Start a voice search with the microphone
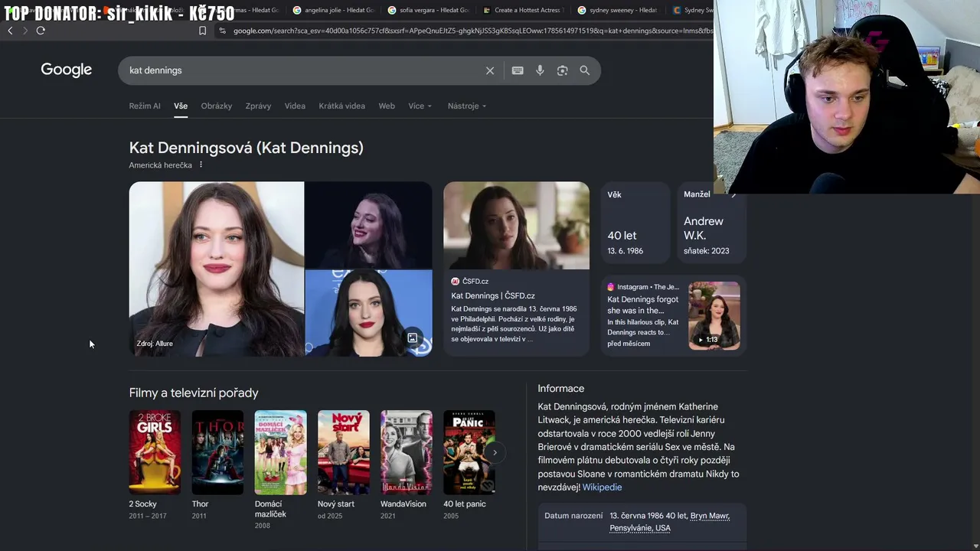Image resolution: width=980 pixels, height=551 pixels. [x=540, y=70]
